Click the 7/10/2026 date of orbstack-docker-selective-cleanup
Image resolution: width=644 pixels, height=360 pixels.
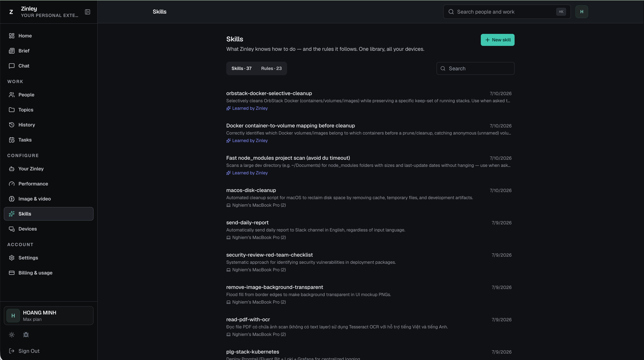click(500, 93)
